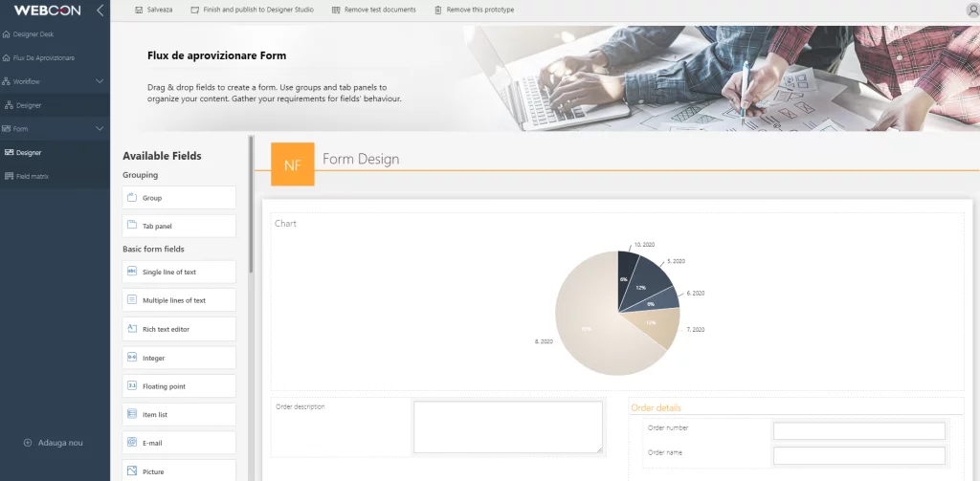This screenshot has width=980, height=481.
Task: Click the Floating point field icon
Action: [132, 385]
